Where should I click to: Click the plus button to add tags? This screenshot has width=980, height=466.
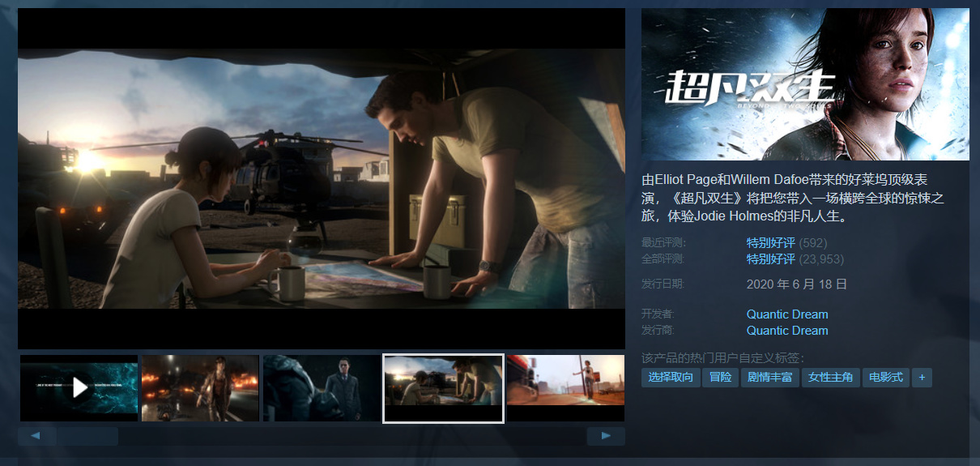[x=922, y=378]
